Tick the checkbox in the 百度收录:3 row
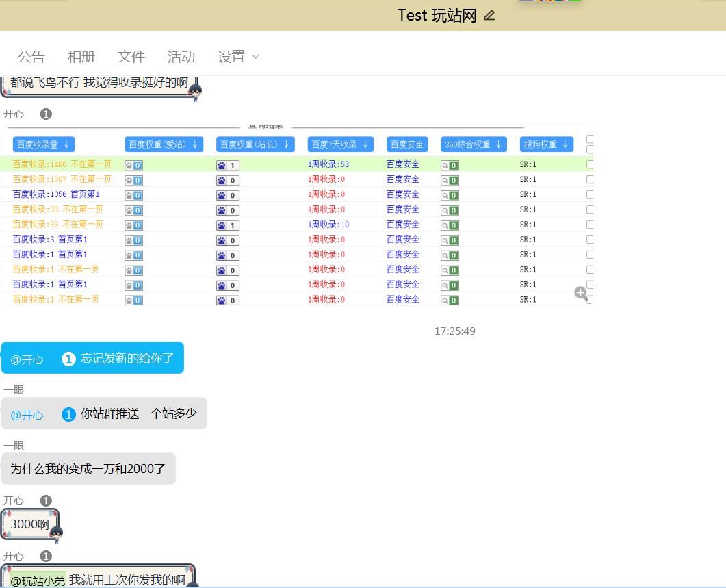726x588 pixels. (590, 239)
